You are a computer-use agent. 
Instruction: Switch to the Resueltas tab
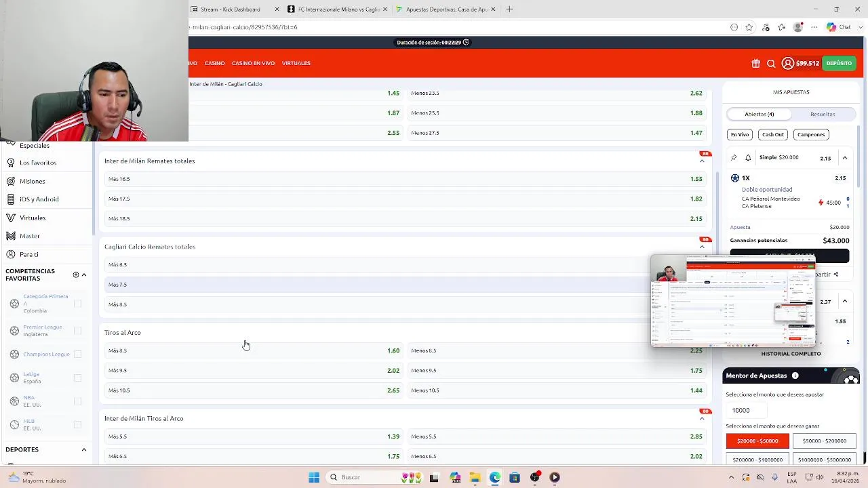point(823,114)
